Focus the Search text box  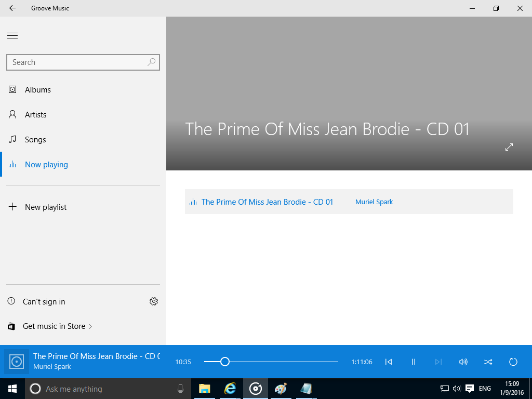[83, 62]
